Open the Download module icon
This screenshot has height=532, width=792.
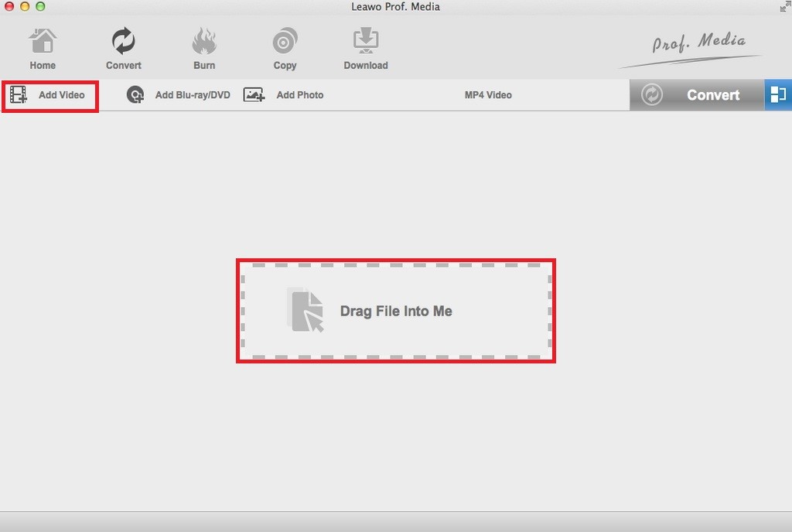pyautogui.click(x=365, y=39)
